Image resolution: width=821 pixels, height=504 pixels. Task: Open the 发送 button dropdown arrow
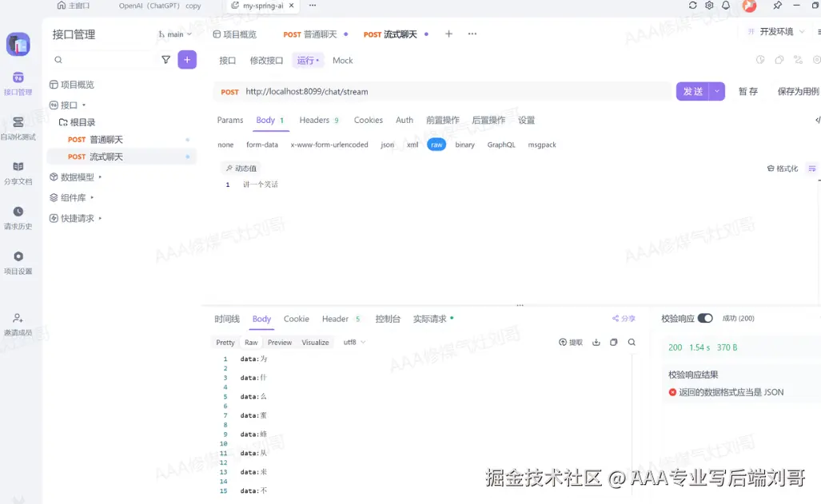pyautogui.click(x=717, y=92)
